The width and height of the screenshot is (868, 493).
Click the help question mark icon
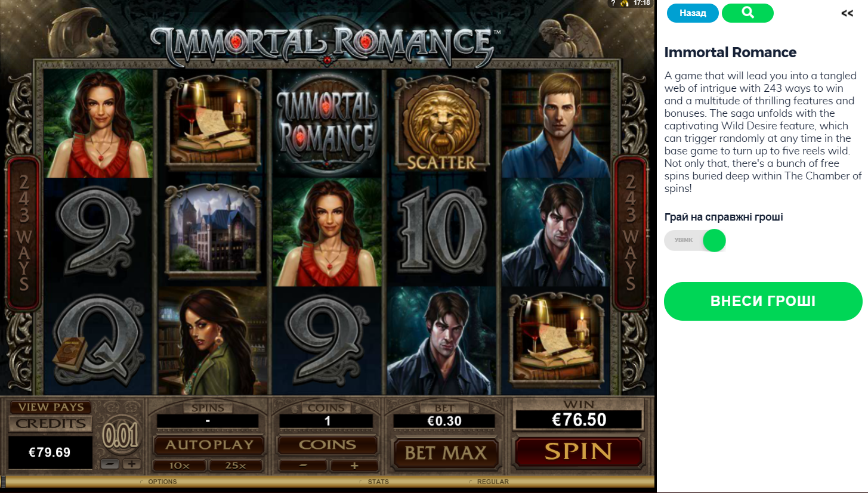coord(613,4)
